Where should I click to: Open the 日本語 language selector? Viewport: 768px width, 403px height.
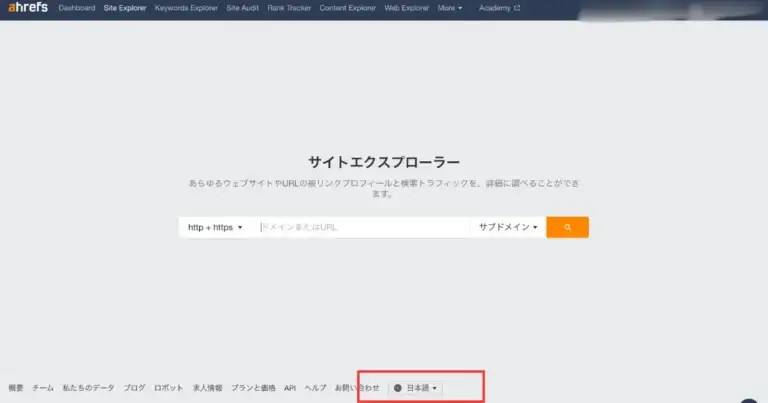pos(420,387)
